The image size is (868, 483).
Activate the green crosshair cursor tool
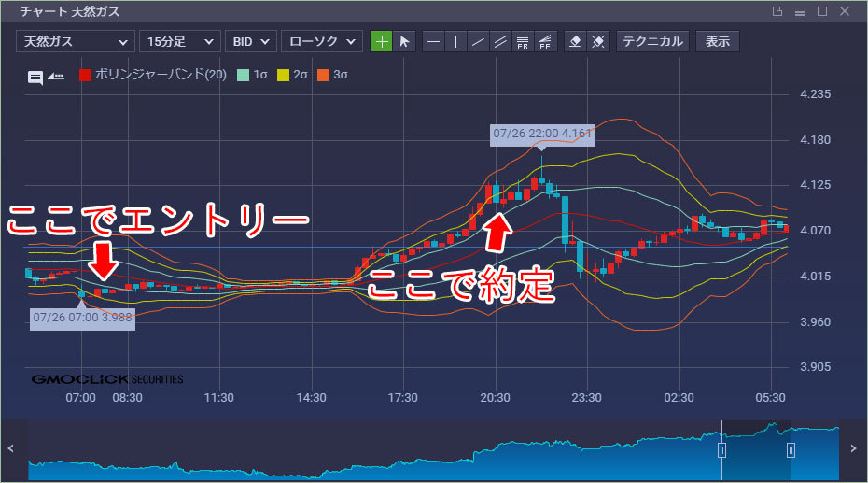click(381, 41)
